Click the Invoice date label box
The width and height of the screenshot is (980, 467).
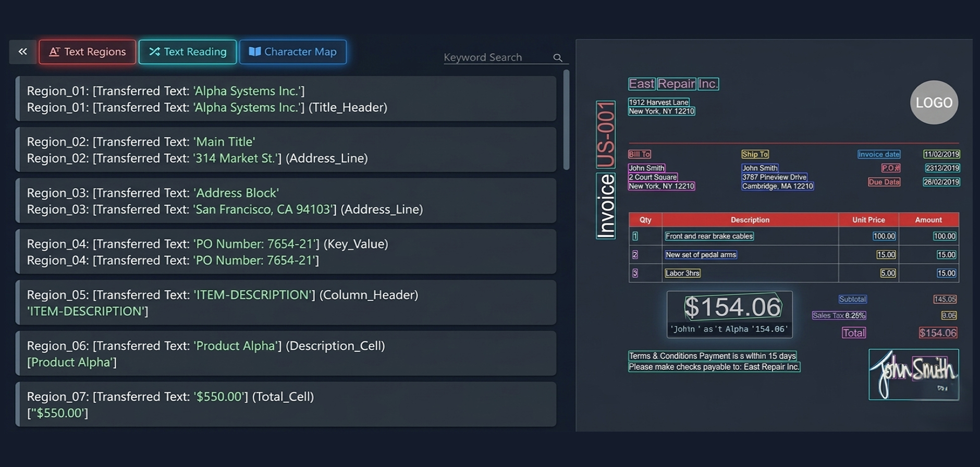879,154
